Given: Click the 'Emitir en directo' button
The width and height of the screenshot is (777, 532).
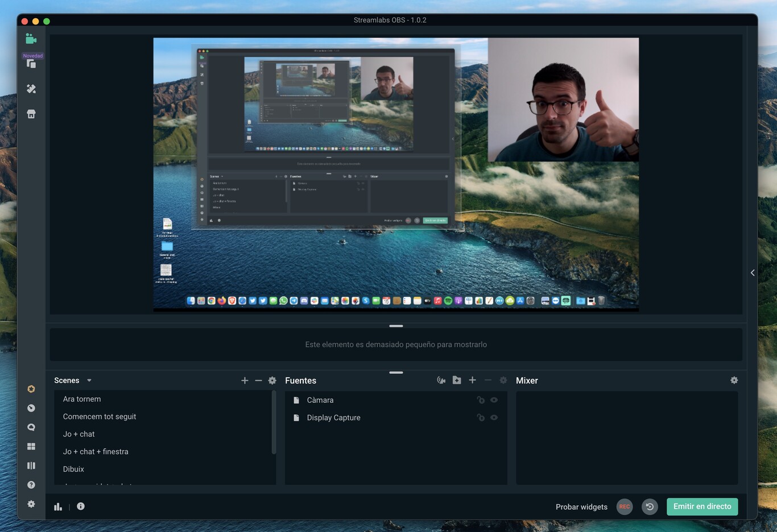Looking at the screenshot, I should (702, 506).
